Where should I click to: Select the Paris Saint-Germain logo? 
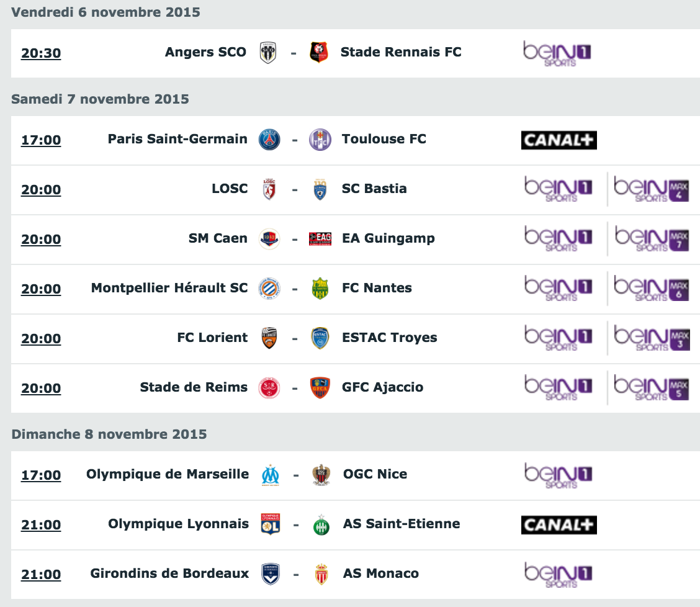coord(269,140)
